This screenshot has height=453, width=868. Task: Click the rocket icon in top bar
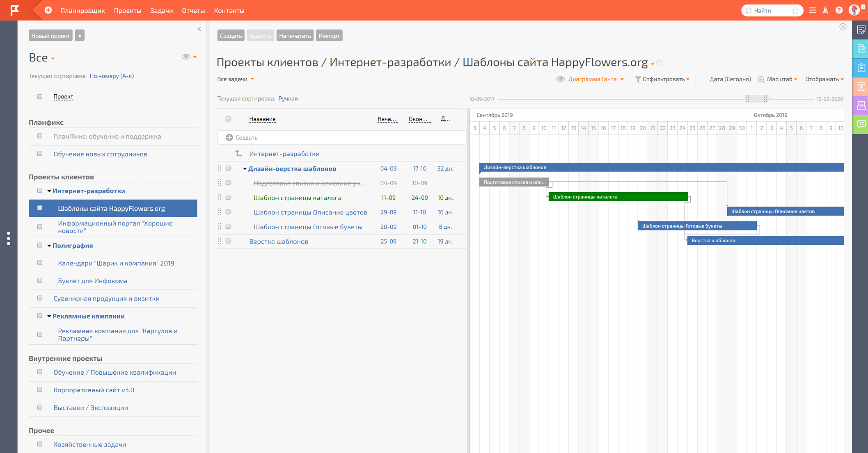pos(825,10)
